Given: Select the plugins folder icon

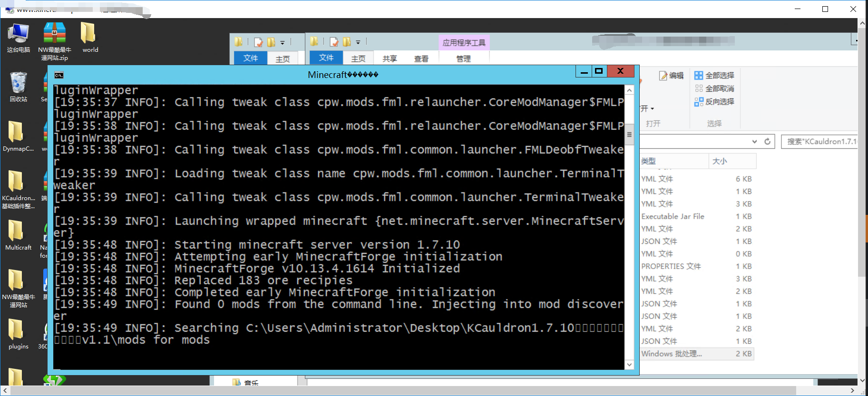Looking at the screenshot, I should tap(19, 334).
